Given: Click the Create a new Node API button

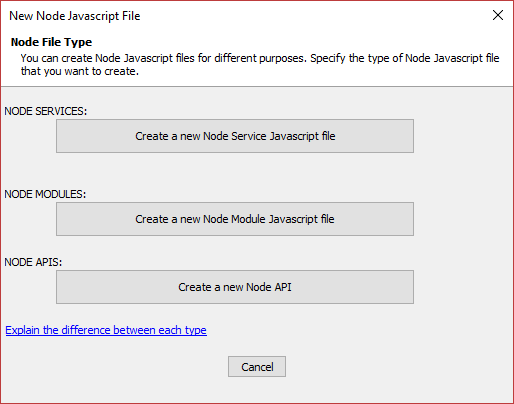Looking at the screenshot, I should point(235,287).
